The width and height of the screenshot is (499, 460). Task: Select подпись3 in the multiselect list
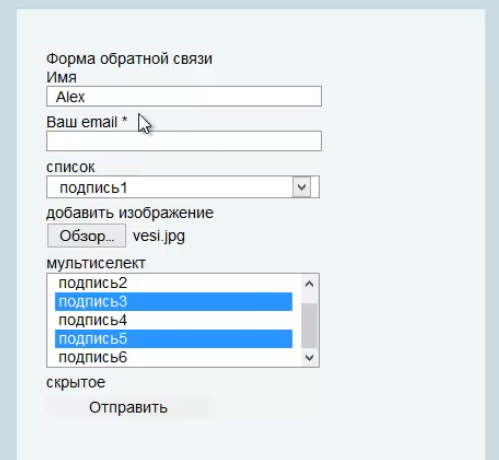click(x=174, y=302)
